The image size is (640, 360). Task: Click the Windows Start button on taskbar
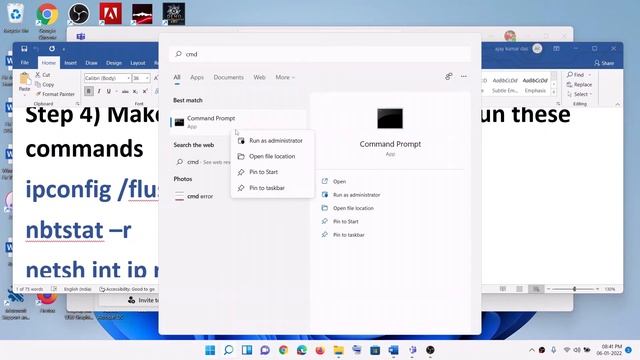coord(210,350)
